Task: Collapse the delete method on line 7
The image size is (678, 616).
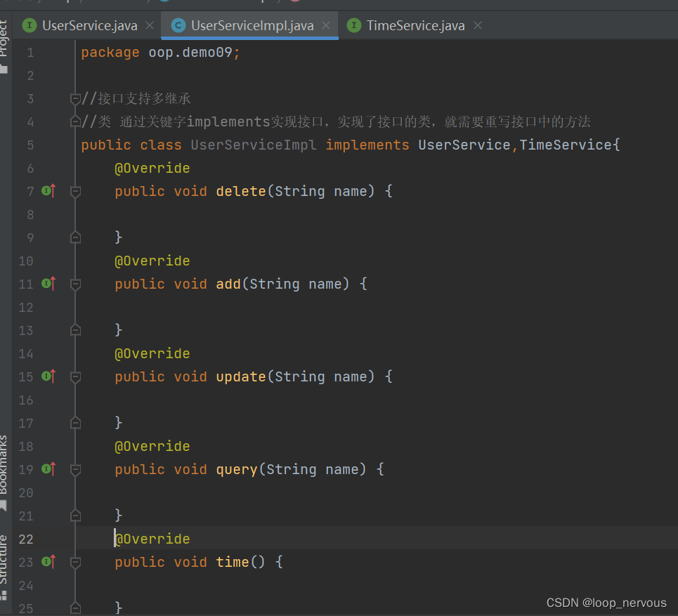Action: (75, 192)
